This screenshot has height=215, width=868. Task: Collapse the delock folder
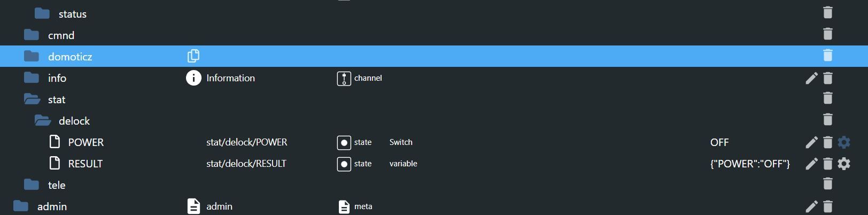(x=43, y=121)
